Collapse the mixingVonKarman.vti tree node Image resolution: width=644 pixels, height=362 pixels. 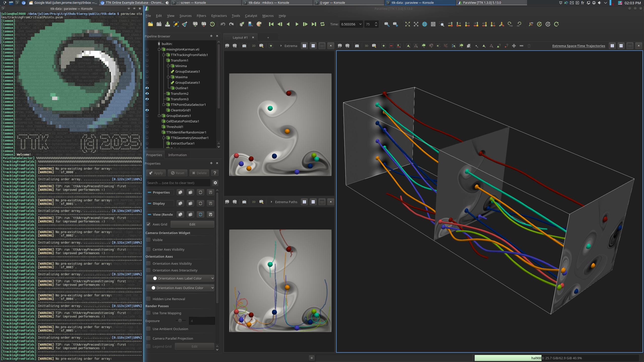pyautogui.click(x=159, y=49)
